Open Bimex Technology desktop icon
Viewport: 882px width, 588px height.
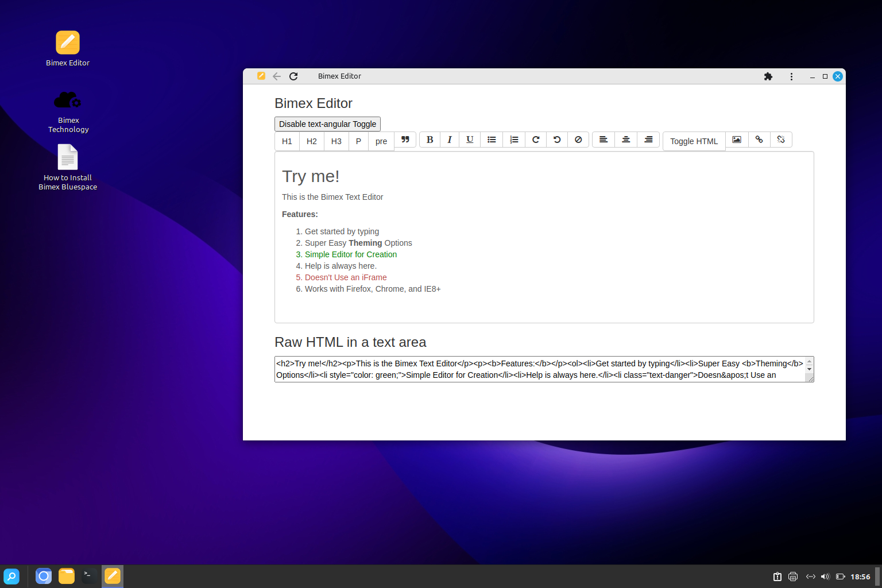(x=68, y=111)
